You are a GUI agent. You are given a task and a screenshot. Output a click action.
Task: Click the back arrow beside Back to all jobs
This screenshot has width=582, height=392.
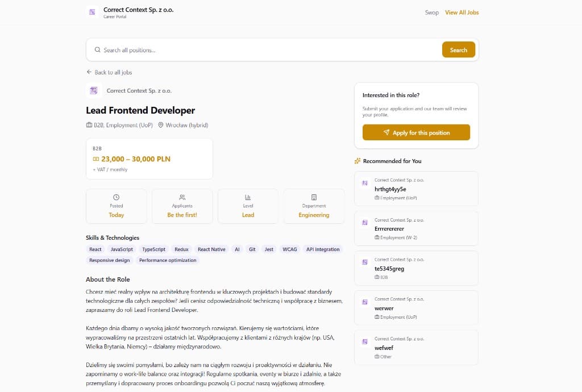point(89,72)
